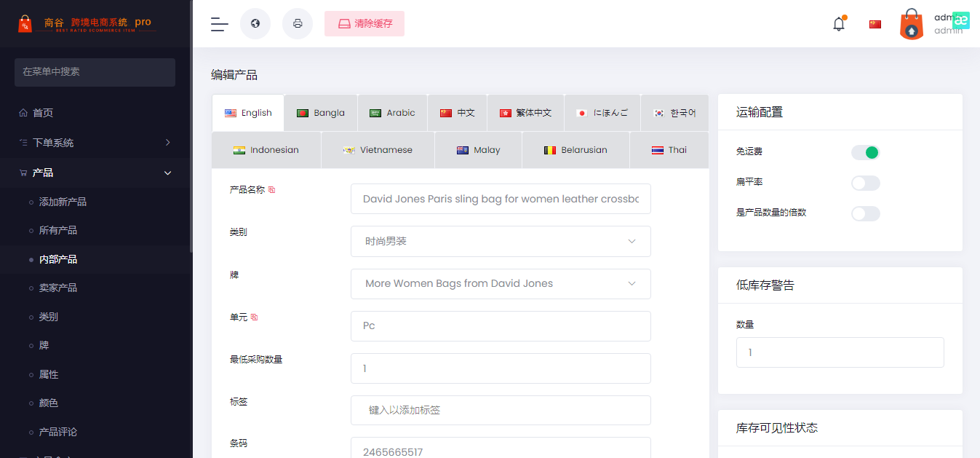Select the English language tab
Image resolution: width=980 pixels, height=458 pixels.
(248, 113)
